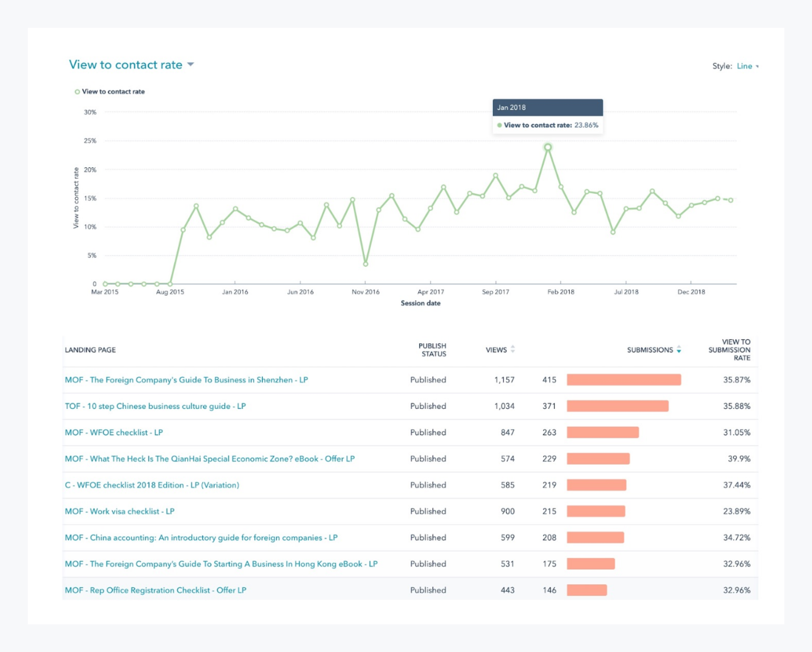Open the MOF Work visa checklist page
This screenshot has height=652, width=812.
(x=120, y=512)
